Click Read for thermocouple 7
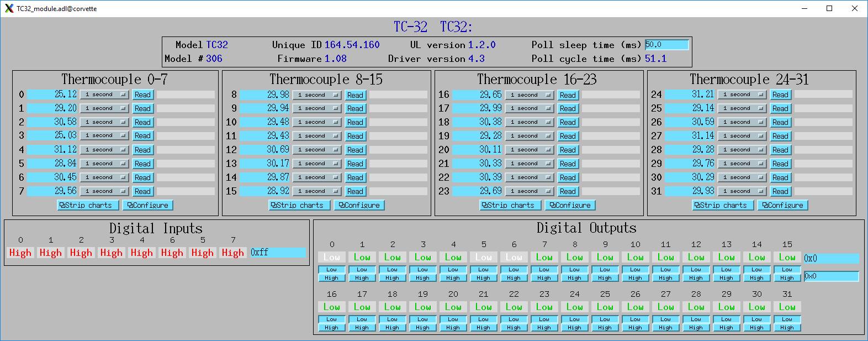Image resolution: width=868 pixels, height=341 pixels. [142, 191]
